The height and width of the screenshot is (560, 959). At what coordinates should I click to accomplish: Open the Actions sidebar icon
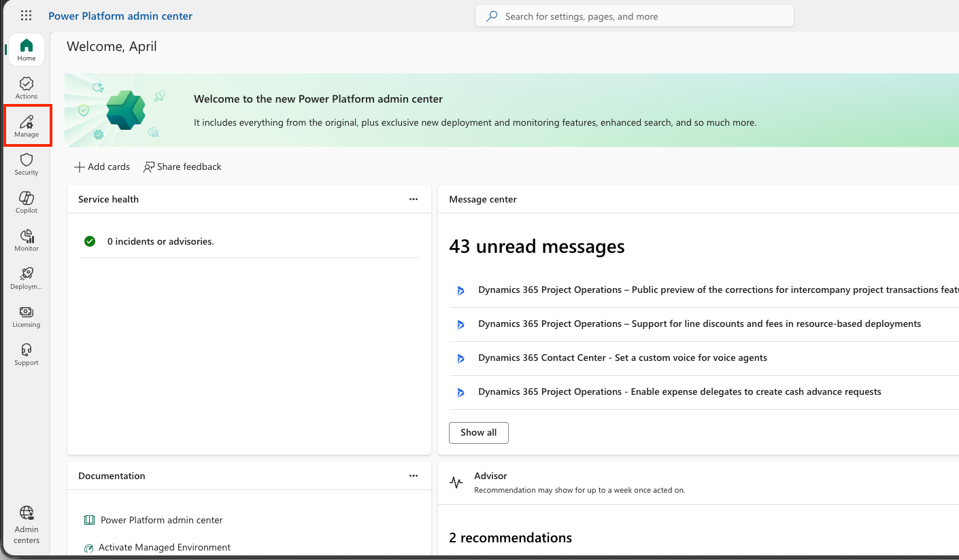click(x=27, y=88)
